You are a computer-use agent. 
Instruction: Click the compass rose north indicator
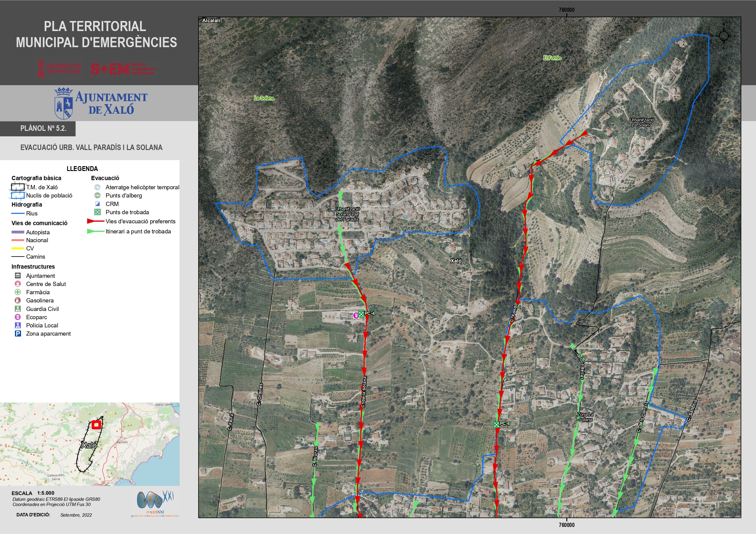(x=723, y=36)
